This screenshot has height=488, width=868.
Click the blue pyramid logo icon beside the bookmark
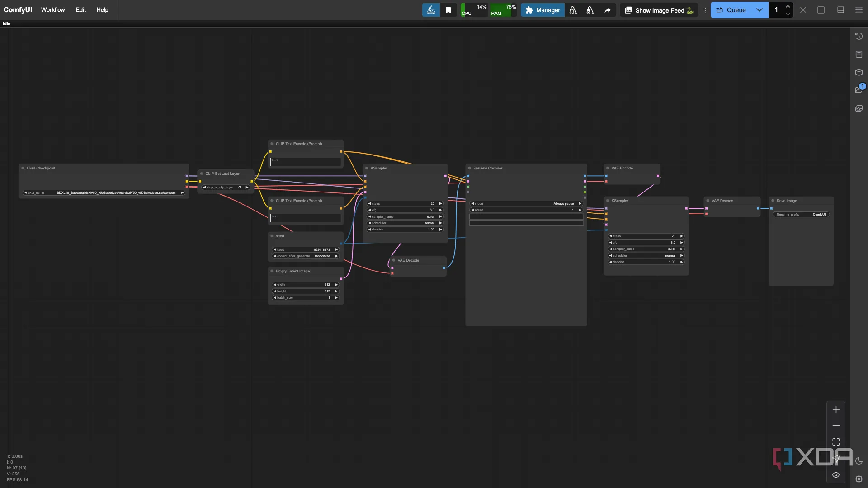431,10
